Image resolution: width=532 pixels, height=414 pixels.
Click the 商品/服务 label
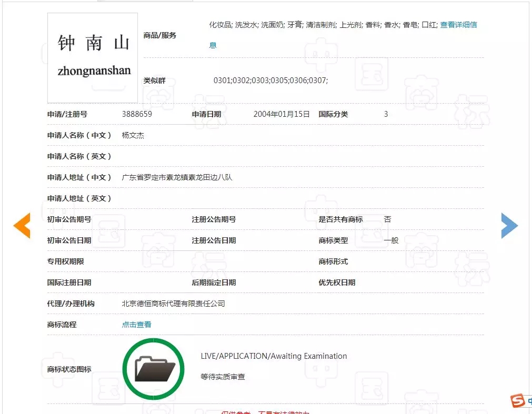[x=160, y=35]
